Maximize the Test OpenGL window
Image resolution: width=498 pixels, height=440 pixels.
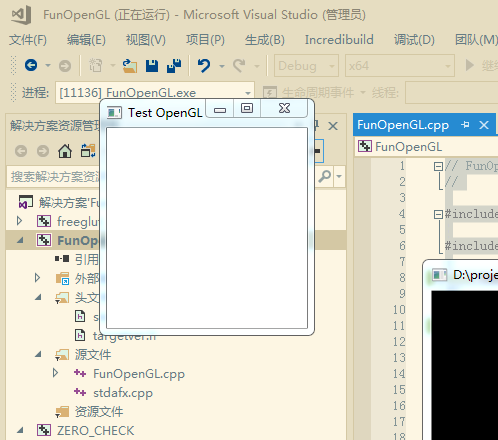pyautogui.click(x=247, y=108)
